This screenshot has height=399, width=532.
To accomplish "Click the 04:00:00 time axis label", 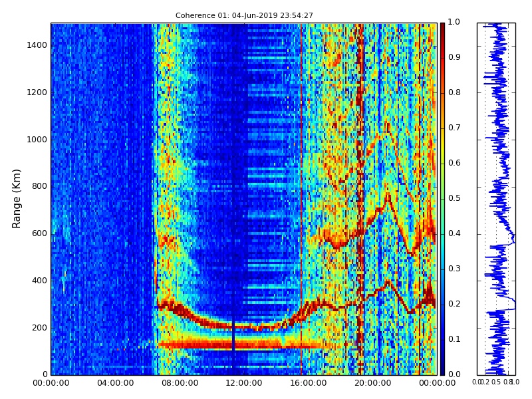I will [115, 383].
